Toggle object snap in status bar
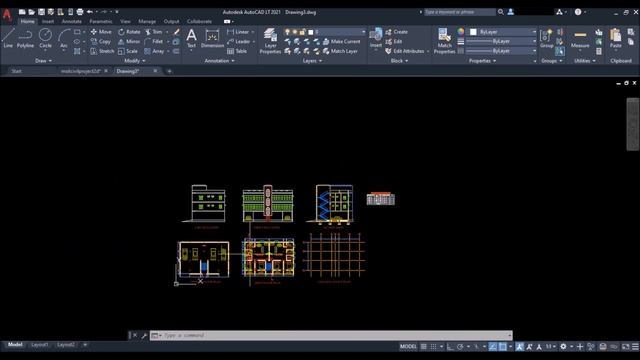The image size is (640, 360). point(503,347)
